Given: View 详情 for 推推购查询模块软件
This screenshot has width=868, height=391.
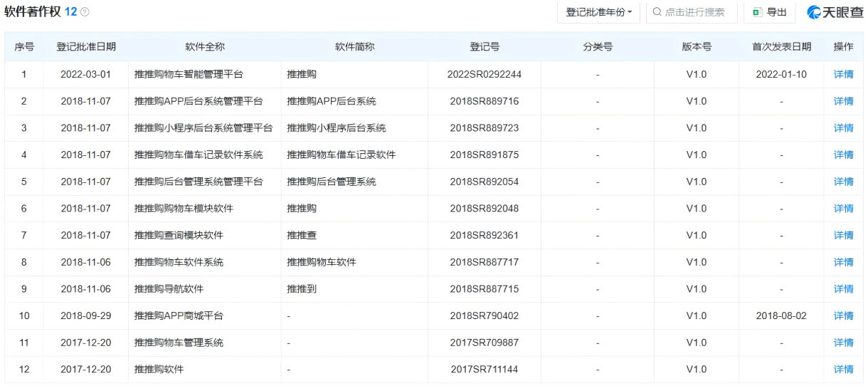Looking at the screenshot, I should 843,235.
